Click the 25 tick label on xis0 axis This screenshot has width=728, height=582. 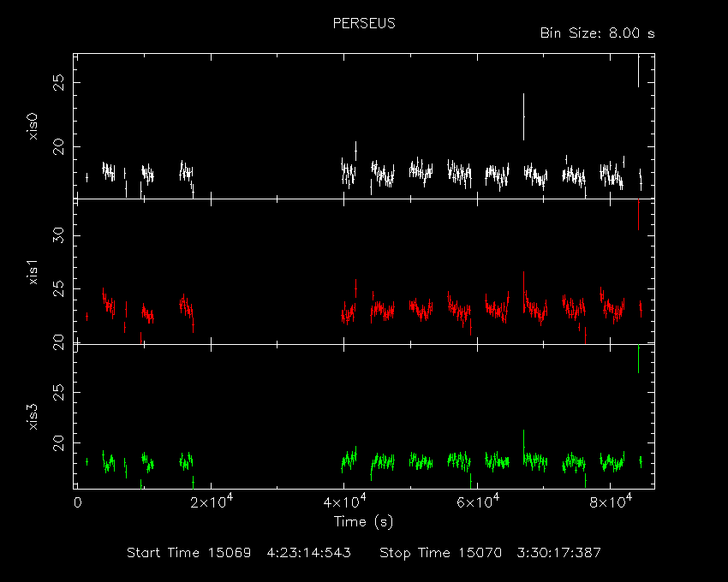coord(59,83)
